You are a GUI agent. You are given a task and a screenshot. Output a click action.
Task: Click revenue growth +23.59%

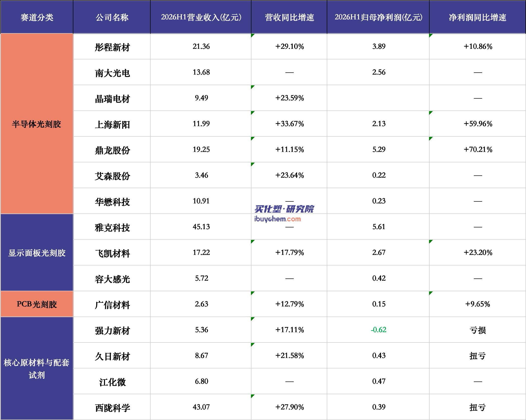pos(289,98)
